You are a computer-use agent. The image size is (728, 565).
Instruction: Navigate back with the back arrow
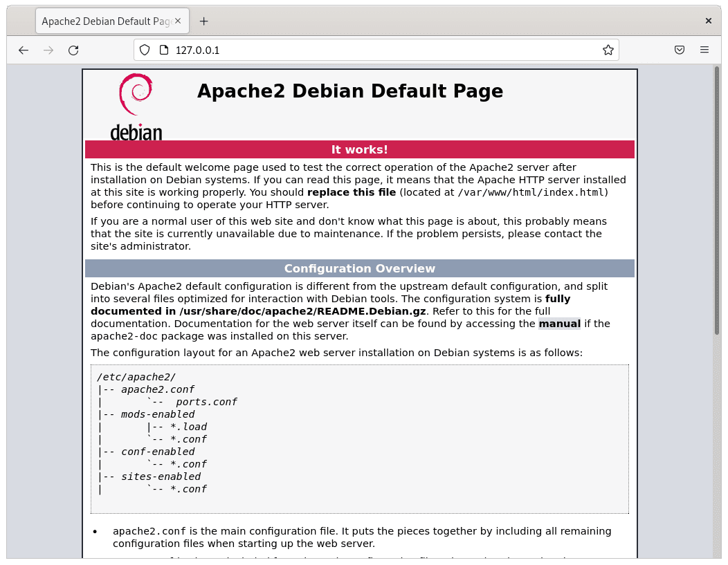pyautogui.click(x=24, y=50)
